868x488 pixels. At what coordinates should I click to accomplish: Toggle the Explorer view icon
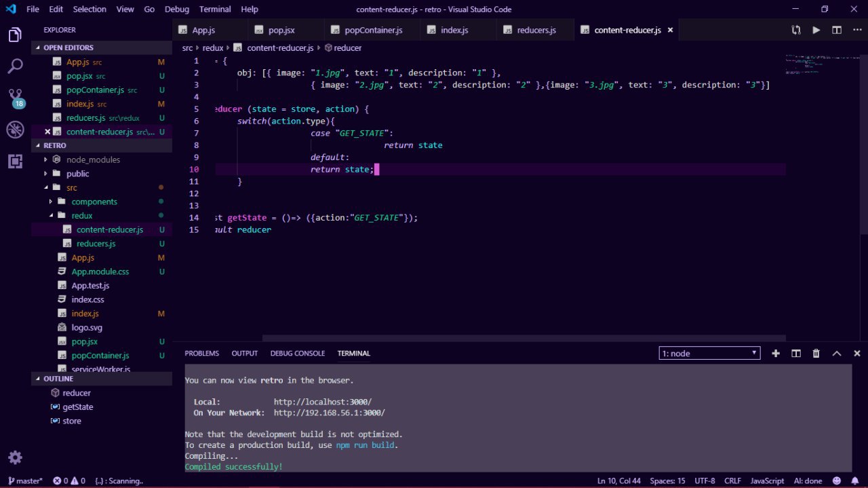click(x=15, y=35)
